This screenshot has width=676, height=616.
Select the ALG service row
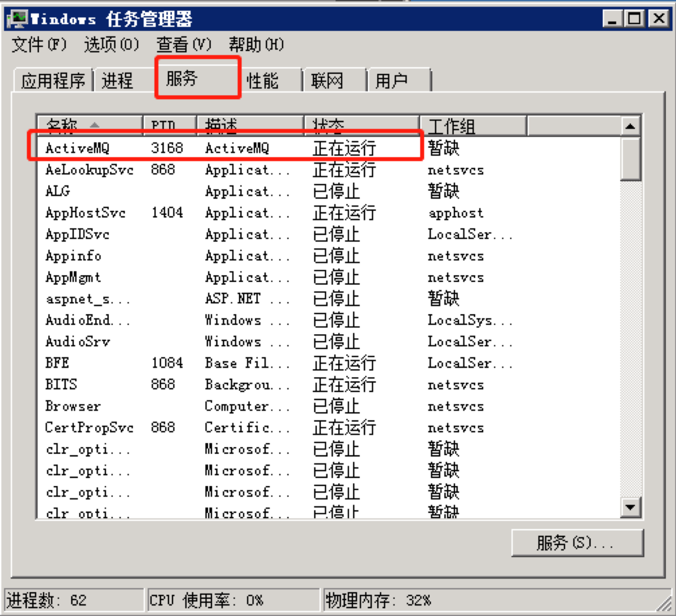tap(329, 191)
